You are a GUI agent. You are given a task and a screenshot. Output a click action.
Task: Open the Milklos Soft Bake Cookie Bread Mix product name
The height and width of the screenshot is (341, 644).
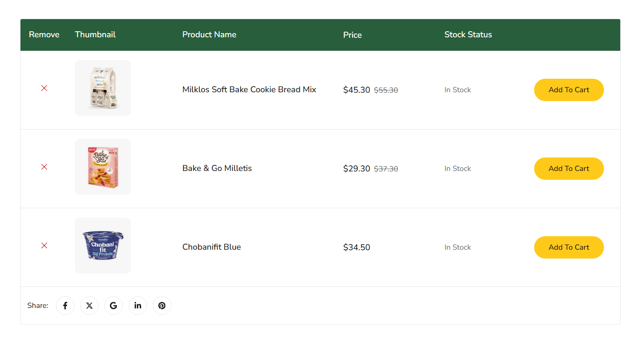249,89
